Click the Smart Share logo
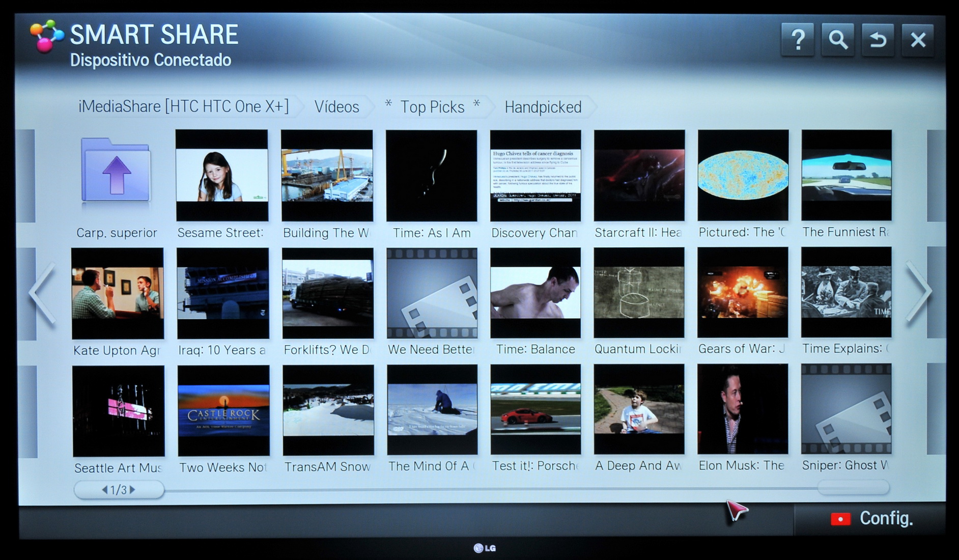The width and height of the screenshot is (959, 560). pos(46,36)
